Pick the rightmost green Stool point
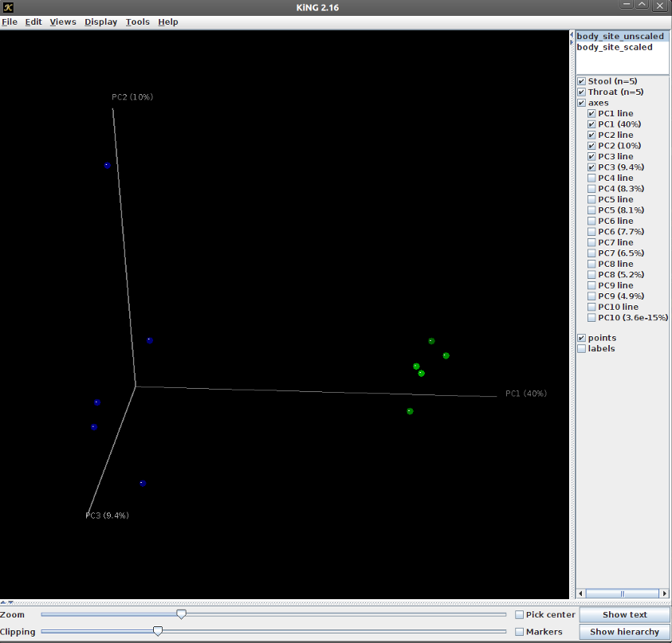Viewport: 672px width, 643px height. tap(446, 355)
